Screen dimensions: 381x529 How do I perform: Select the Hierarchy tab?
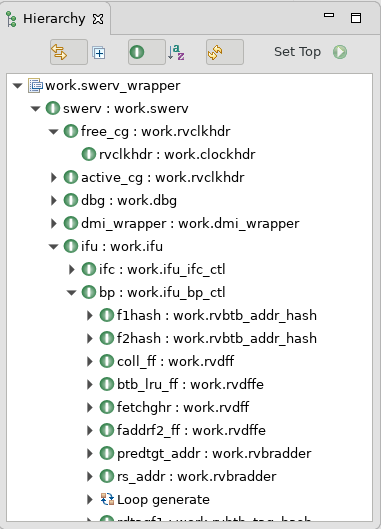click(x=54, y=19)
